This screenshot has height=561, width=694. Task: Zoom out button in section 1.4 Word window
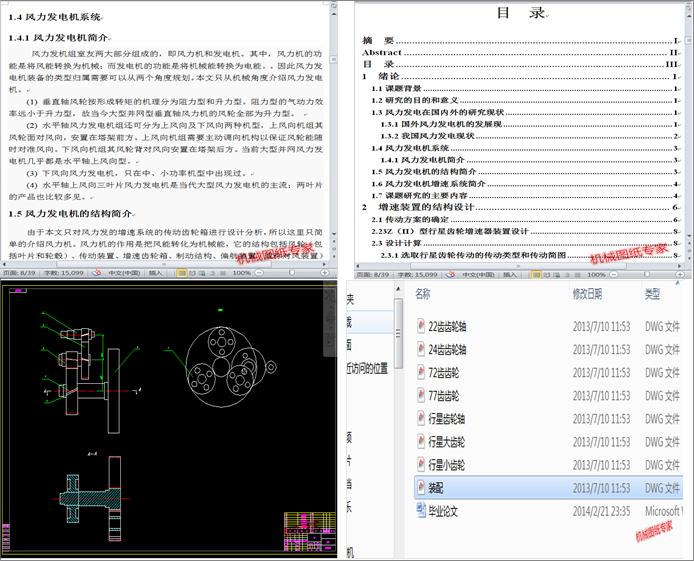[x=259, y=273]
